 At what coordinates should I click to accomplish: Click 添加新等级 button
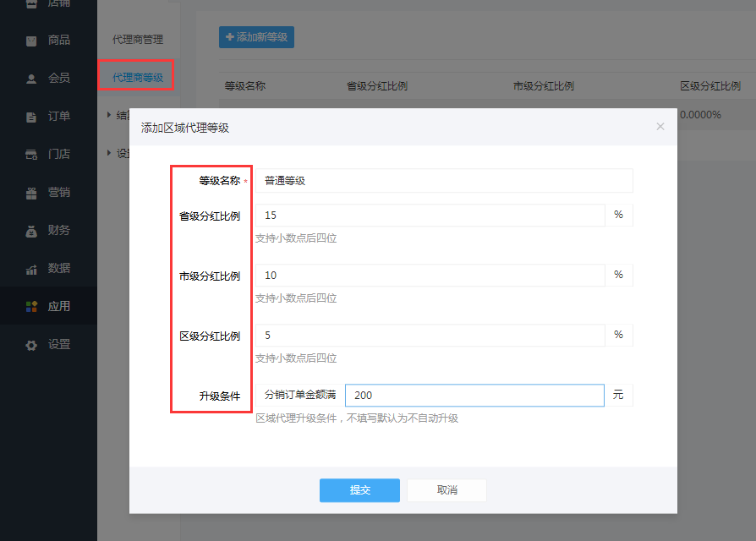click(x=256, y=37)
